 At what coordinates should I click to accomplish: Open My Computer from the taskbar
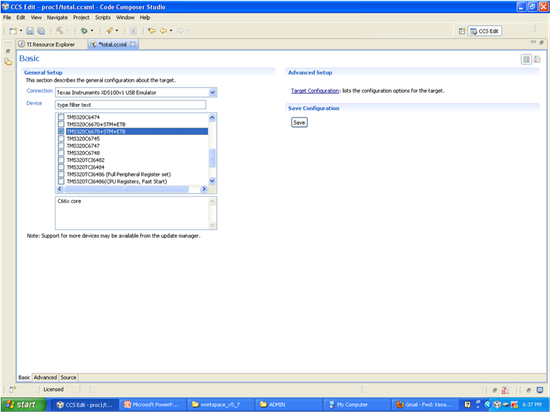click(356, 405)
